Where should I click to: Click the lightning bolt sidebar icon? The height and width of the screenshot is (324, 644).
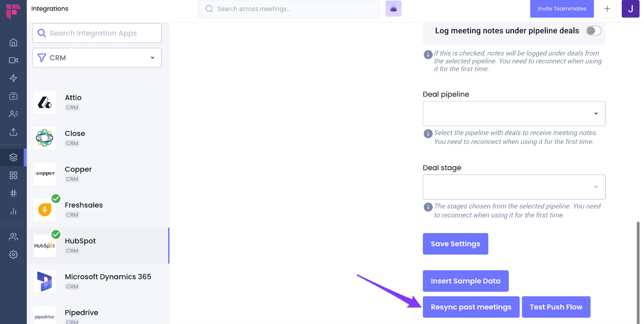pyautogui.click(x=13, y=78)
